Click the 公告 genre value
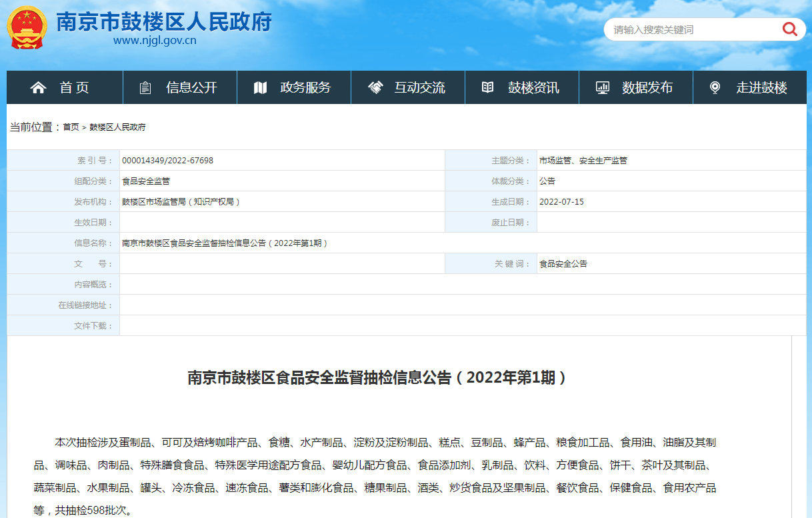The image size is (812, 518). (x=547, y=181)
